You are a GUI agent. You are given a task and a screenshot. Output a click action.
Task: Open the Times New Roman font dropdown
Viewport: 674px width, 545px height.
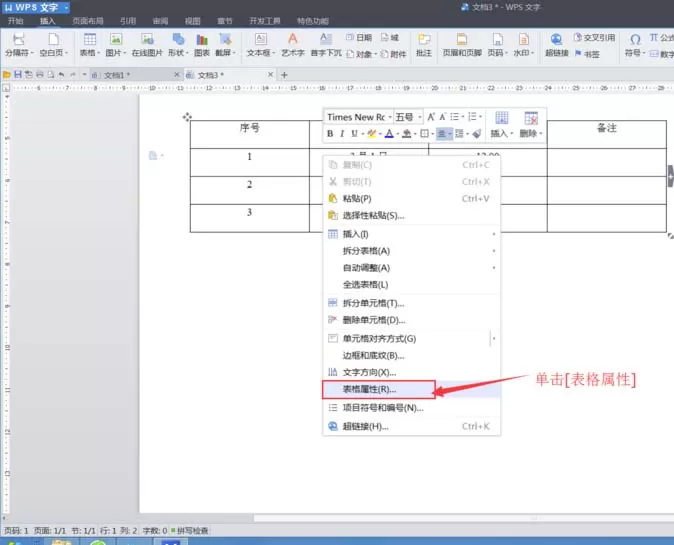359,117
